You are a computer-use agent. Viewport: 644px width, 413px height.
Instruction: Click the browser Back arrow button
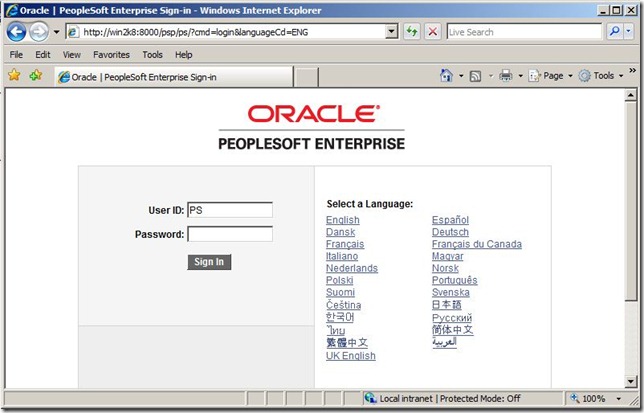tap(16, 32)
